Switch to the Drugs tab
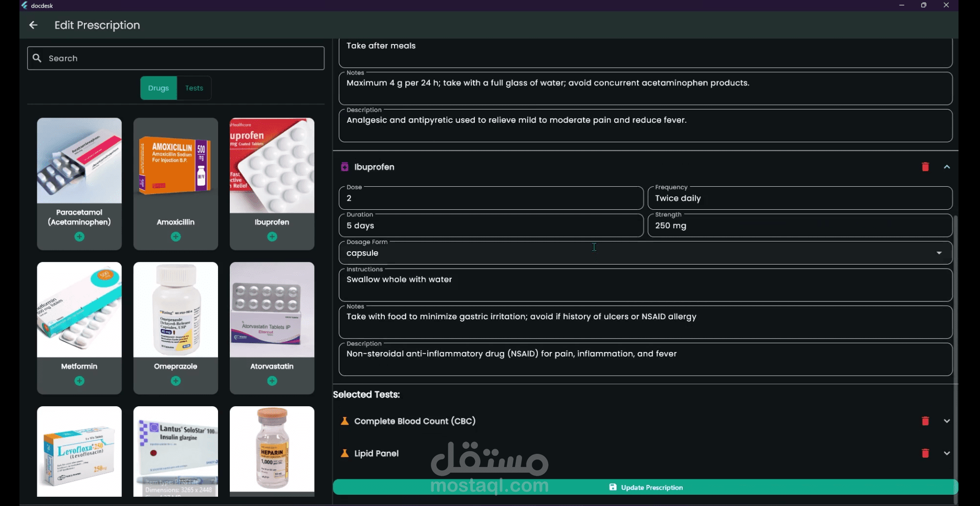Screen dimensions: 980x506 159,88
